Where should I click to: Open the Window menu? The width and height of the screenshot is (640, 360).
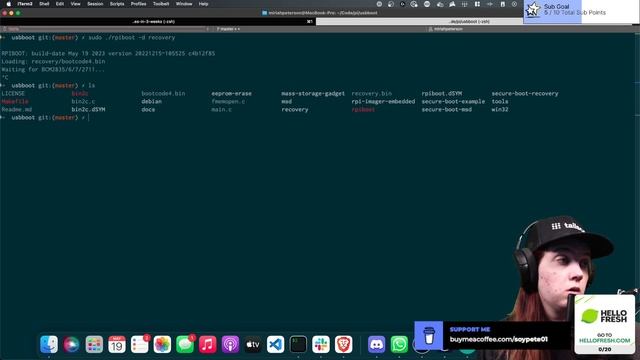point(184,4)
